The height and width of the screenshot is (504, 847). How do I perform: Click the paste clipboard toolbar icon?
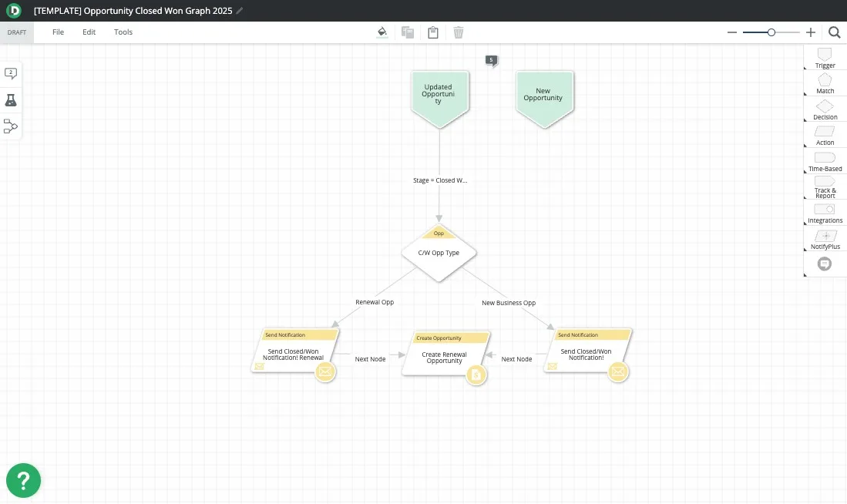tap(433, 32)
